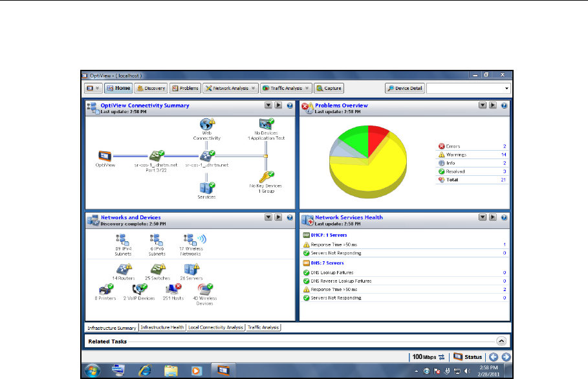Open the DHCP: 1 Servers heading
588x379 pixels.
pos(329,235)
